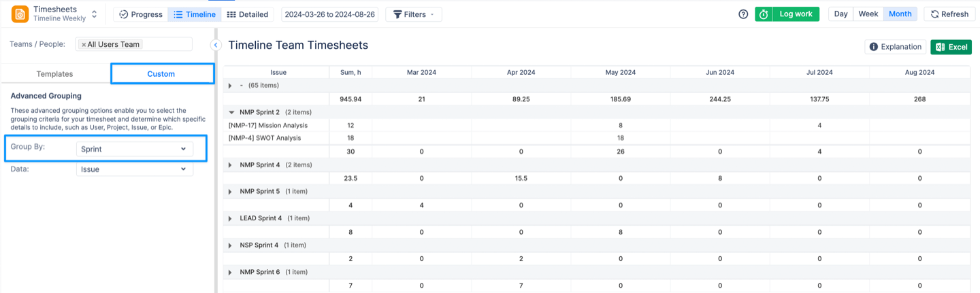This screenshot has height=293, width=980.
Task: Open the Explanation info button
Action: [895, 47]
